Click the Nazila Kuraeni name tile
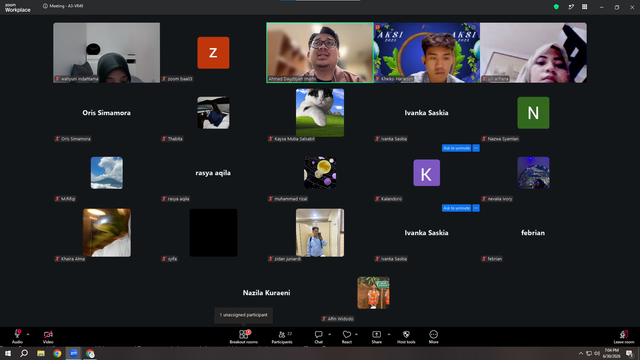 (x=267, y=293)
